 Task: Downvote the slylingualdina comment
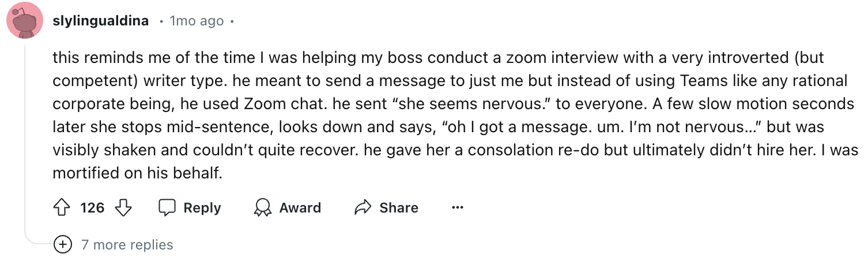(x=123, y=208)
